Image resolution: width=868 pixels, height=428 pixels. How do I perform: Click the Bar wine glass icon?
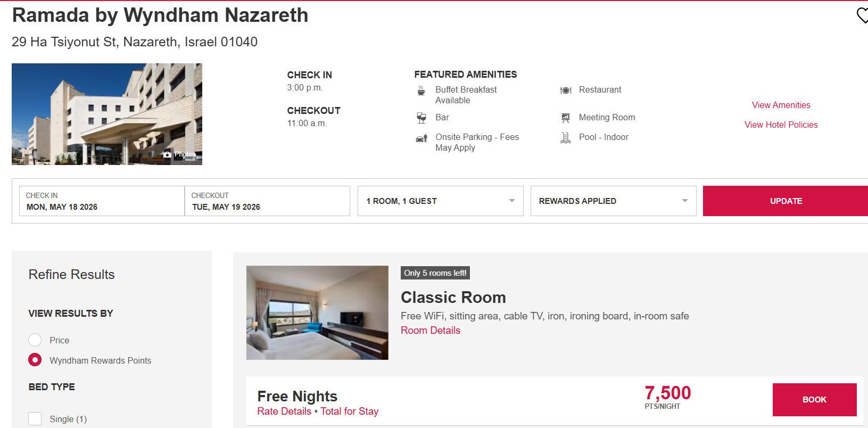tap(421, 118)
